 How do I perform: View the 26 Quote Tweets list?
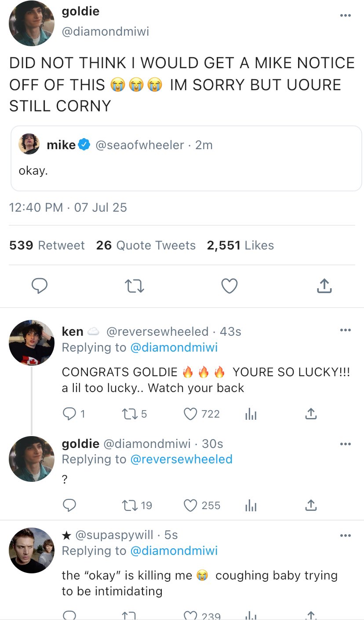(146, 245)
